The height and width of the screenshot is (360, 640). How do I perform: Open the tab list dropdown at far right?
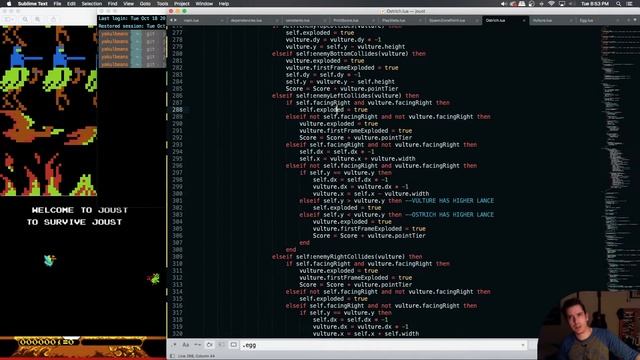pos(635,20)
